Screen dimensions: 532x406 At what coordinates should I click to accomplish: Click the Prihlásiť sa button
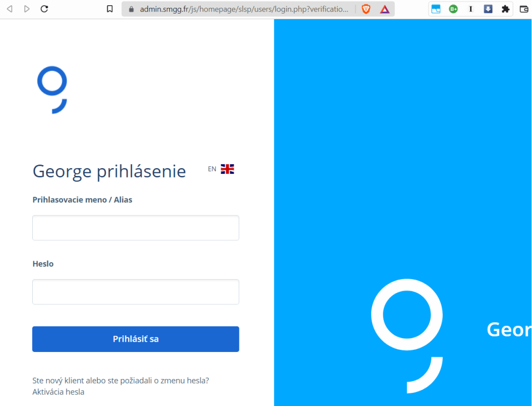[x=136, y=339]
